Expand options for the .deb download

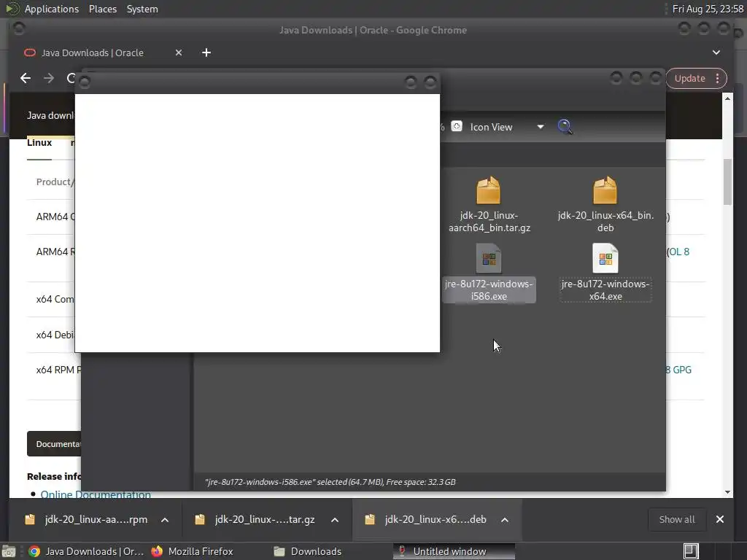coord(505,520)
